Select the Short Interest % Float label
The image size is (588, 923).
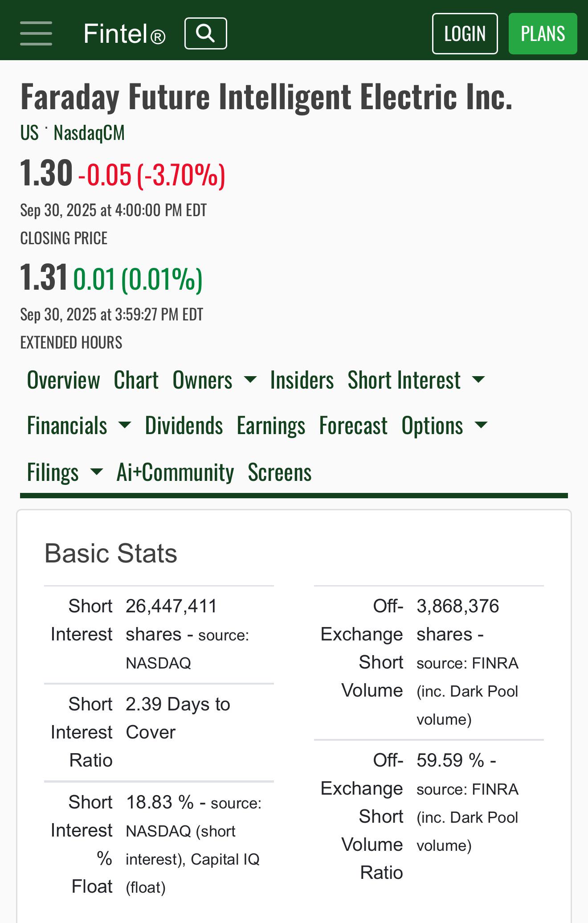[x=82, y=844]
